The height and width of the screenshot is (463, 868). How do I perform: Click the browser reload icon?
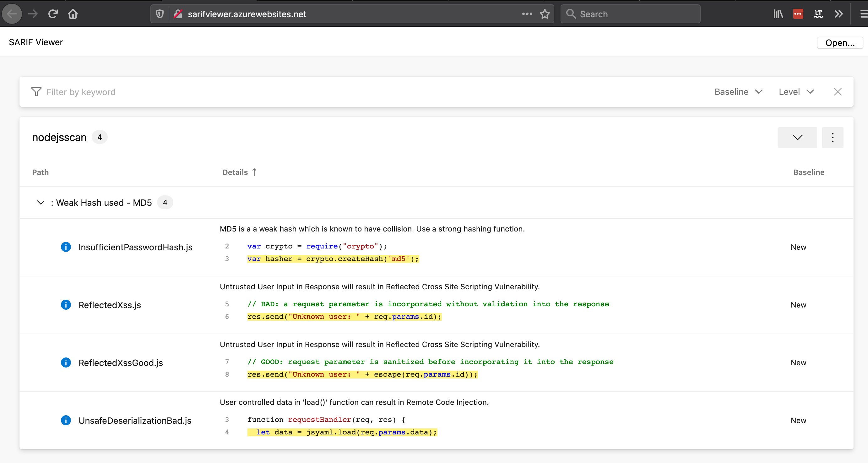click(x=53, y=14)
